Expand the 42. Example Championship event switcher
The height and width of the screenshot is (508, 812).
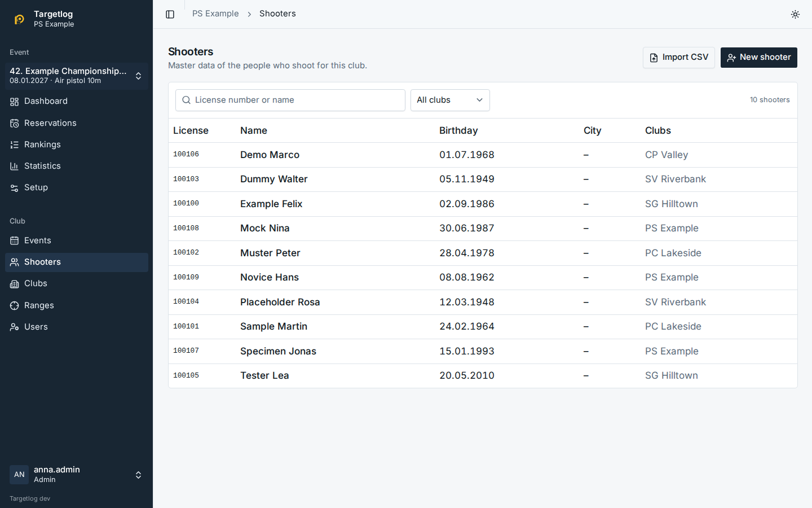(77, 76)
